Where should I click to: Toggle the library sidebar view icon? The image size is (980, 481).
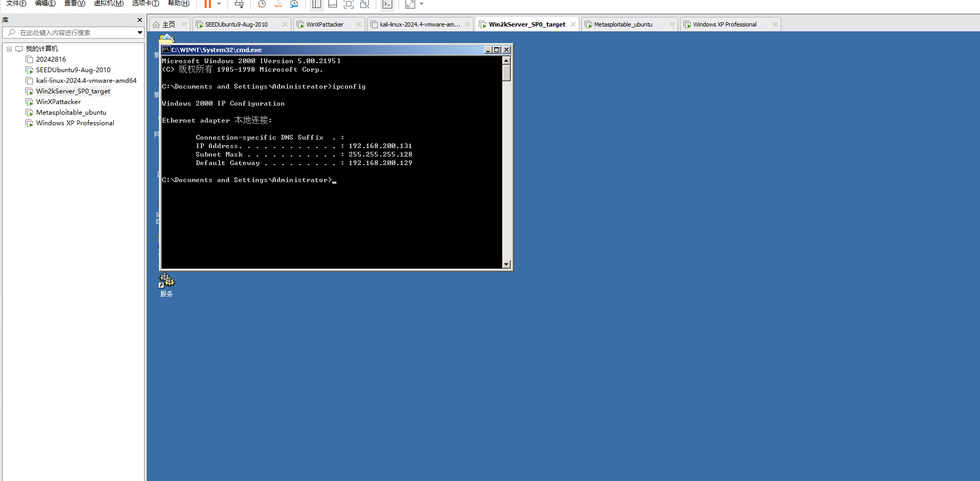coord(317,4)
